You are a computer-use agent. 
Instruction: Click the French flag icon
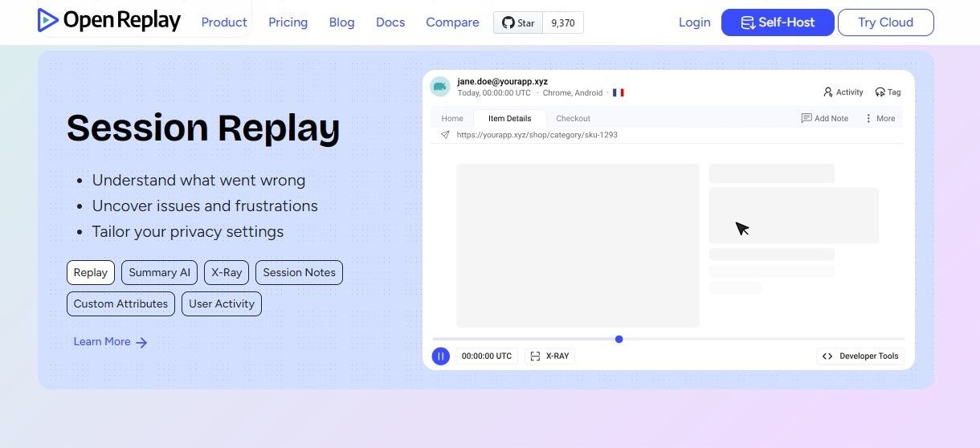click(x=619, y=93)
